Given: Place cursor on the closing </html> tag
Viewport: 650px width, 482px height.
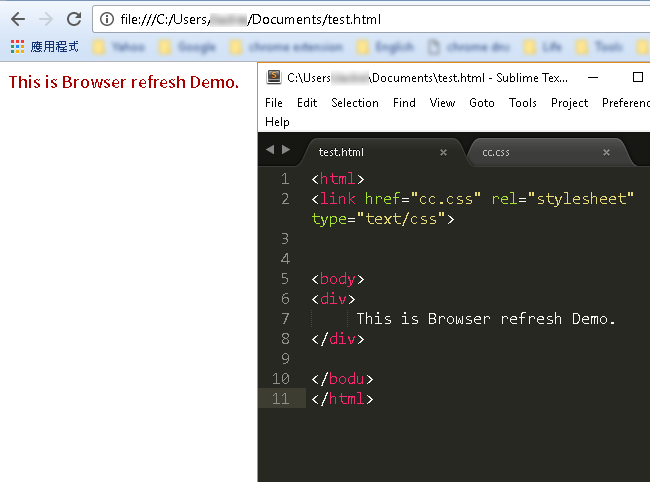Looking at the screenshot, I should 342,399.
